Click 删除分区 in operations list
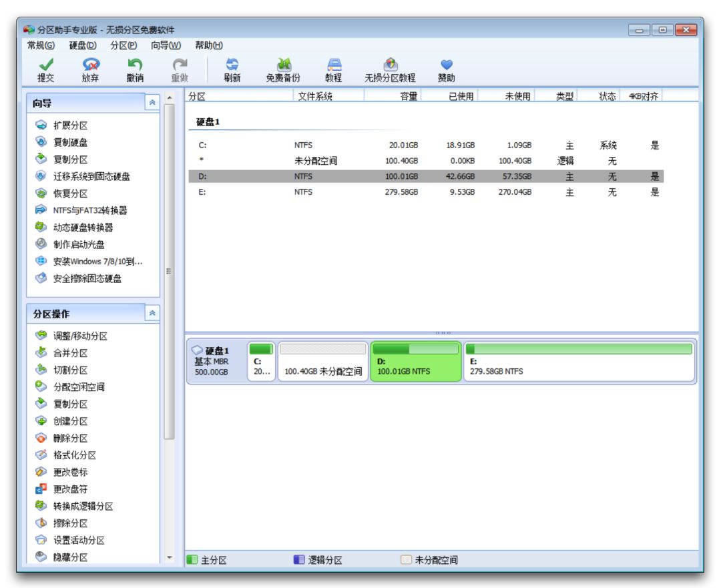 (x=70, y=438)
